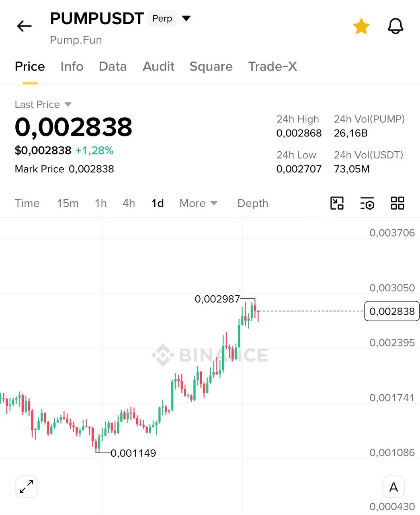Expand the PUMPUSDT pair selector arrow
Image resolution: width=420 pixels, height=515 pixels.
point(186,19)
